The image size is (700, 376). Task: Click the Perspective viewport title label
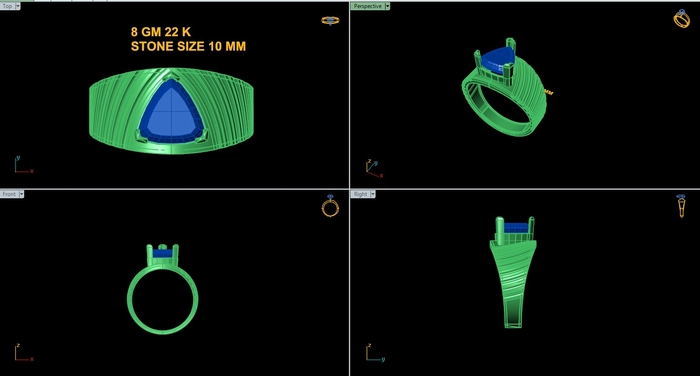pyautogui.click(x=367, y=6)
